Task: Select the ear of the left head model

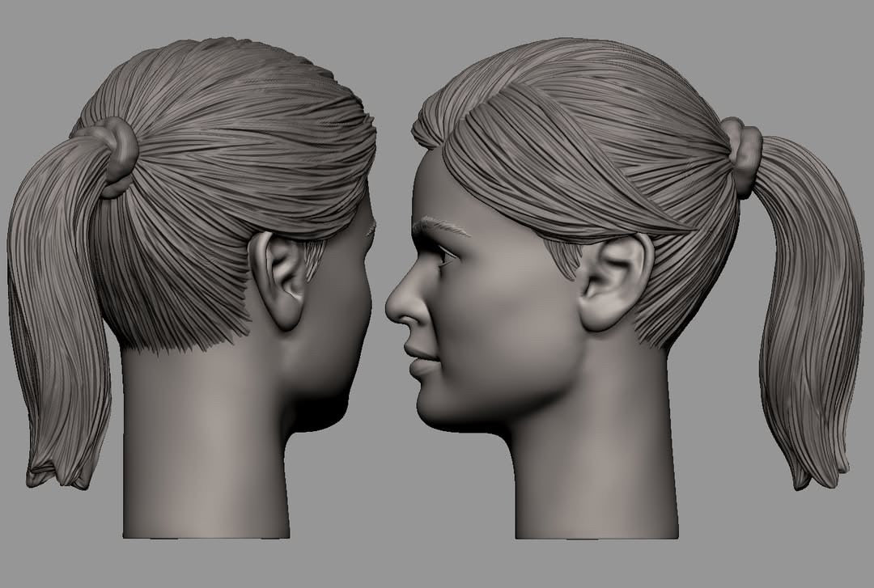Action: point(281,279)
